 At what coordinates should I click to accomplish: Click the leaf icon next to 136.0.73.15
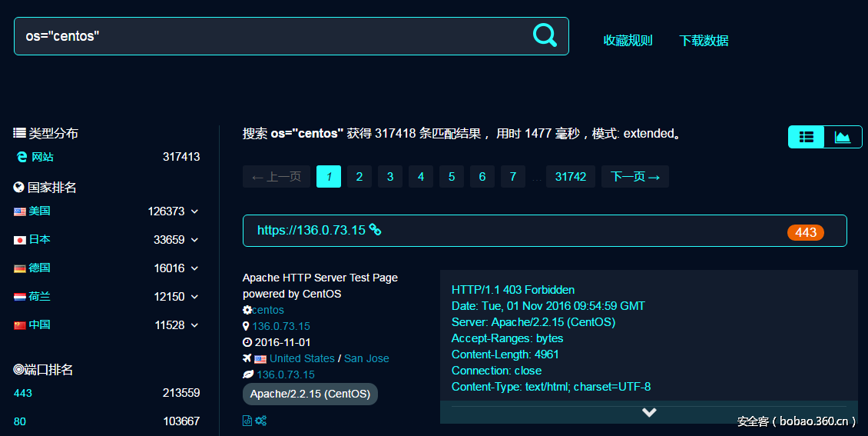pyautogui.click(x=248, y=374)
